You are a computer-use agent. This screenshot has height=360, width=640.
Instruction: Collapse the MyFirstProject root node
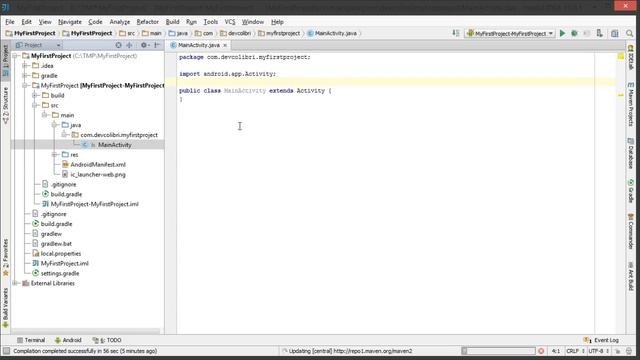click(x=15, y=56)
